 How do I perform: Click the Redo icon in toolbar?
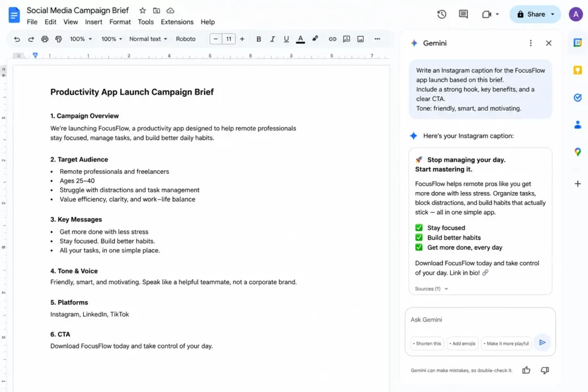click(x=31, y=39)
